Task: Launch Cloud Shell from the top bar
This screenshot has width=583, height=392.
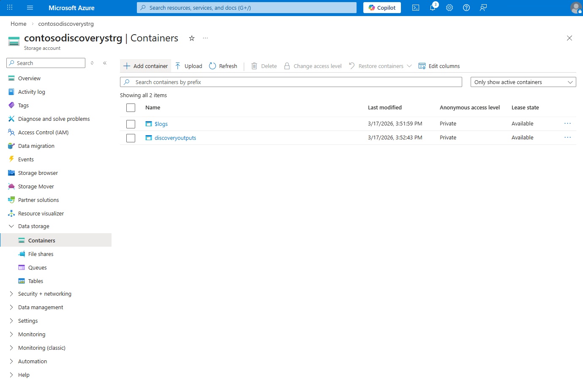Action: [416, 8]
